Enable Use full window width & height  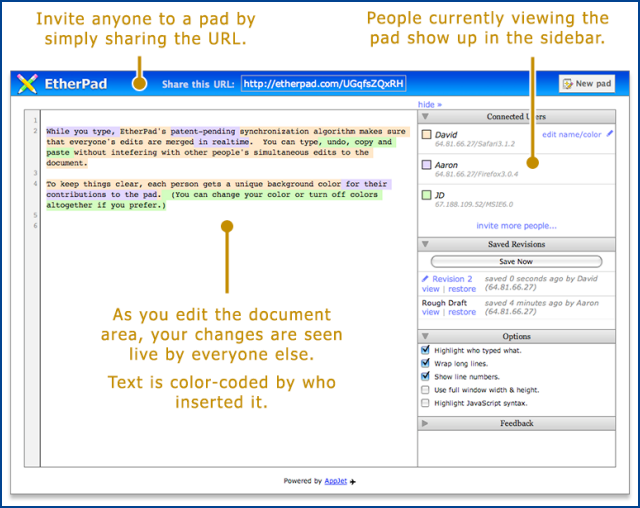[x=425, y=390]
